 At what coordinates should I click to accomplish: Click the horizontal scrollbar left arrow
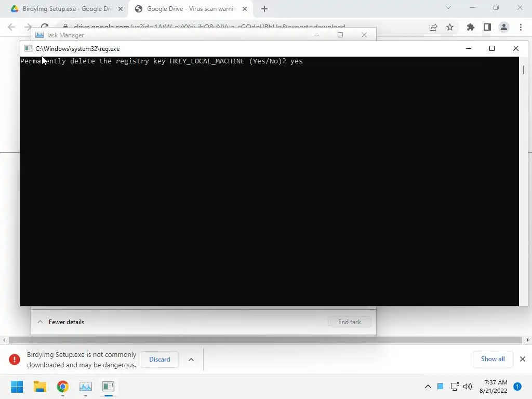(4, 340)
